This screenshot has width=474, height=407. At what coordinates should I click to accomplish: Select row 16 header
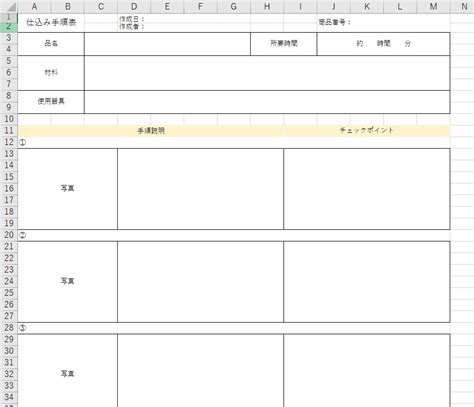(x=9, y=189)
